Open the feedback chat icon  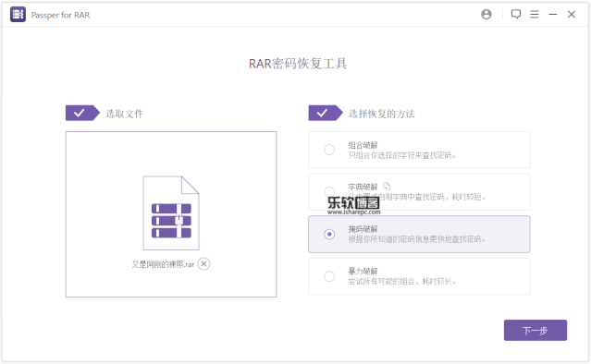pyautogui.click(x=515, y=14)
